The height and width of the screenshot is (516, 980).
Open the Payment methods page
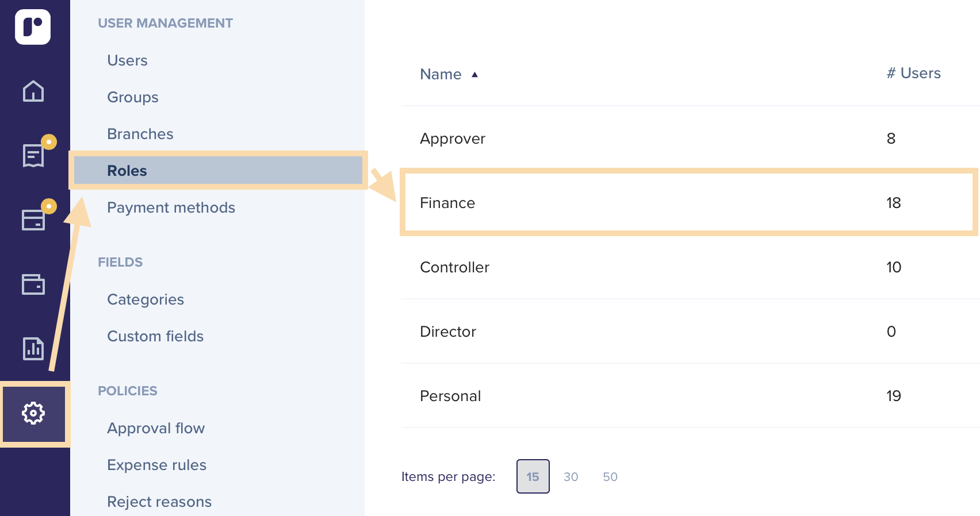coord(171,207)
